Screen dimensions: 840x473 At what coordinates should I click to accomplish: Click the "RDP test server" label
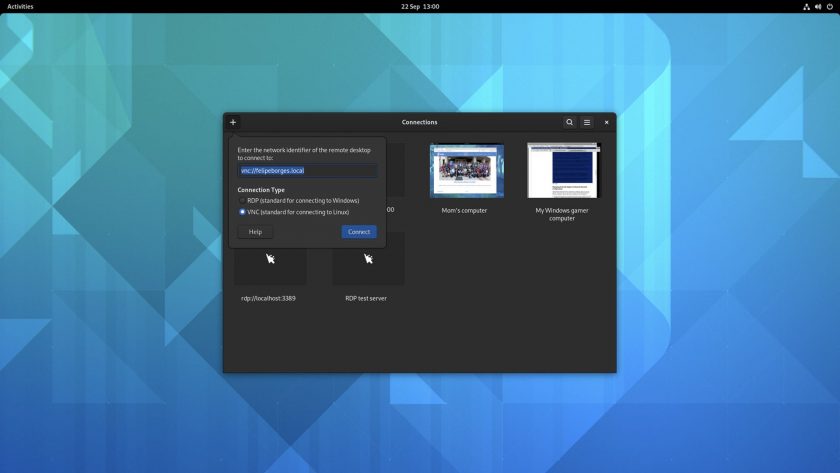pos(366,298)
